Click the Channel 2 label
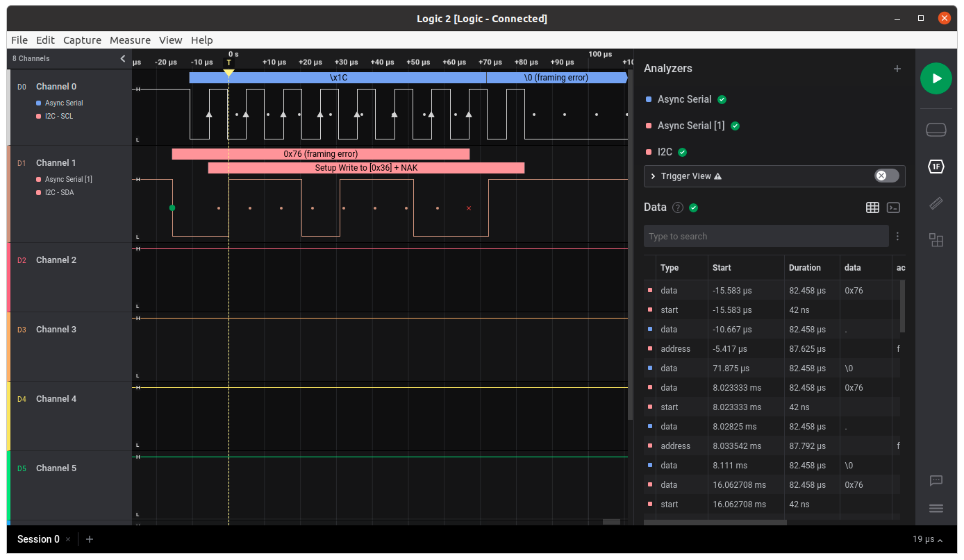964x560 pixels. coord(56,260)
